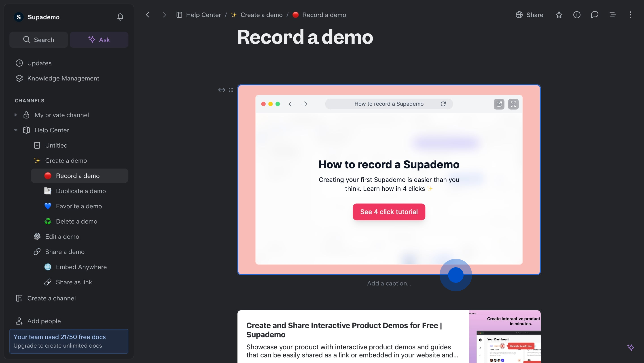
Task: Open the comments panel icon
Action: click(595, 15)
